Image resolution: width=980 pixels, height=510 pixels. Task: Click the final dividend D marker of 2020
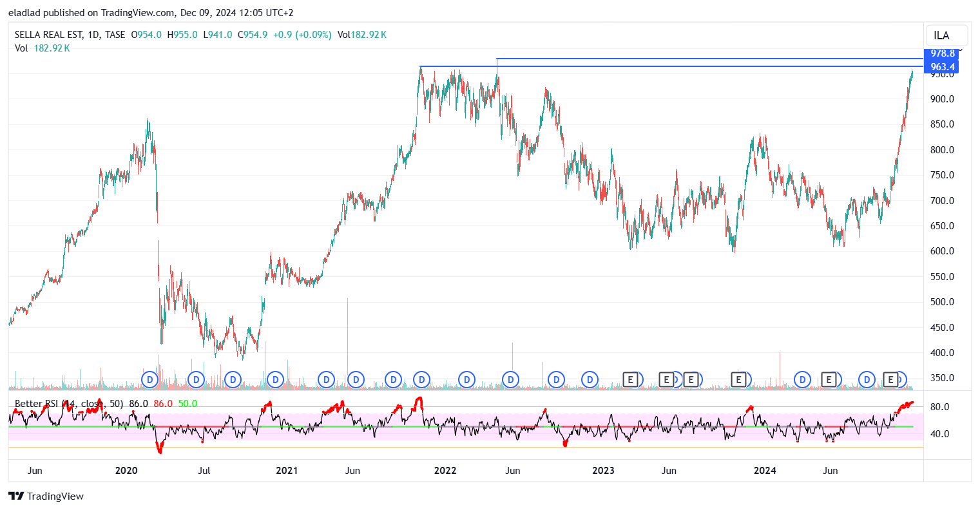point(276,379)
